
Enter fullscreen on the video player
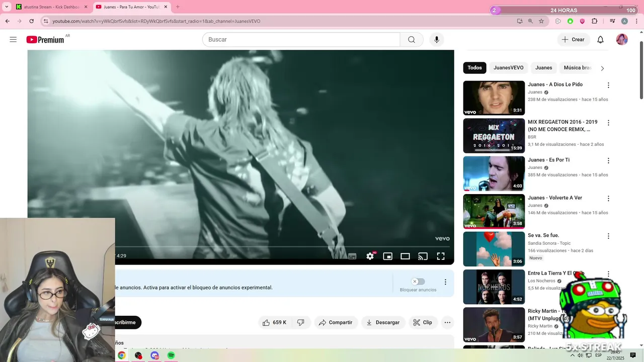[441, 256]
